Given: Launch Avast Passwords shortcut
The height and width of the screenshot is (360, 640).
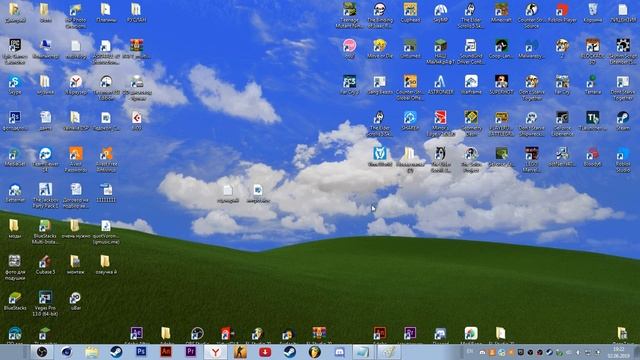Looking at the screenshot, I should coord(76,159).
